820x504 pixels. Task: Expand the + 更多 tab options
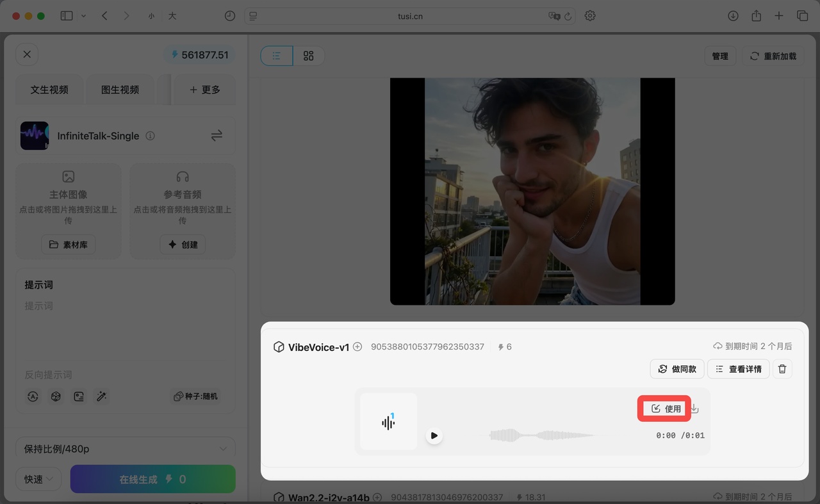pos(204,90)
